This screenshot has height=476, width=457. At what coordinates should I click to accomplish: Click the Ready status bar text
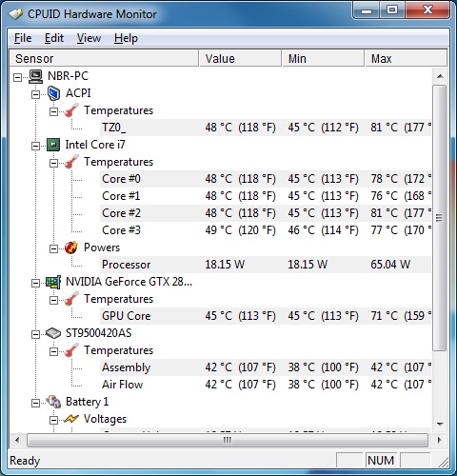(x=25, y=461)
